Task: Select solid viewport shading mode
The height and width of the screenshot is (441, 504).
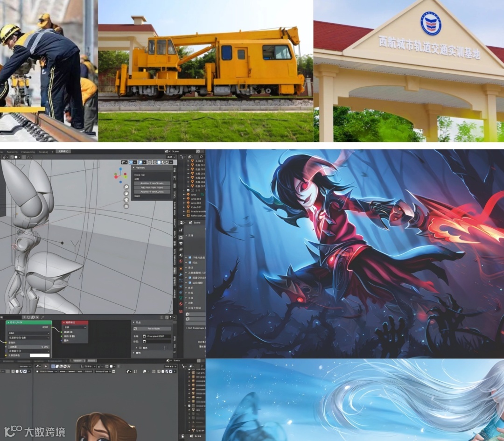Action: coord(159,162)
